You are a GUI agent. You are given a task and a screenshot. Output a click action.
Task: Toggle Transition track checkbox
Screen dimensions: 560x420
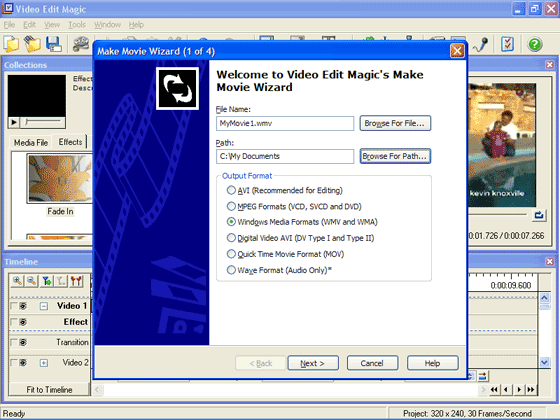[x=14, y=342]
